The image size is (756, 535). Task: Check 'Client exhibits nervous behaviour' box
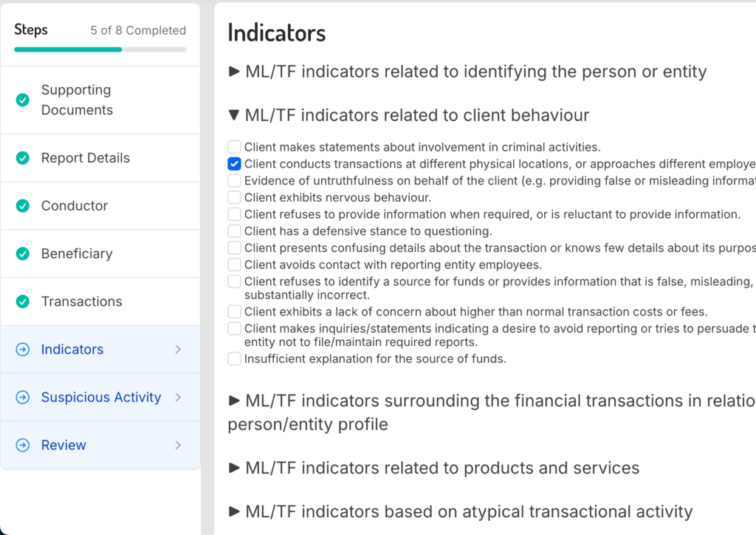pyautogui.click(x=234, y=197)
